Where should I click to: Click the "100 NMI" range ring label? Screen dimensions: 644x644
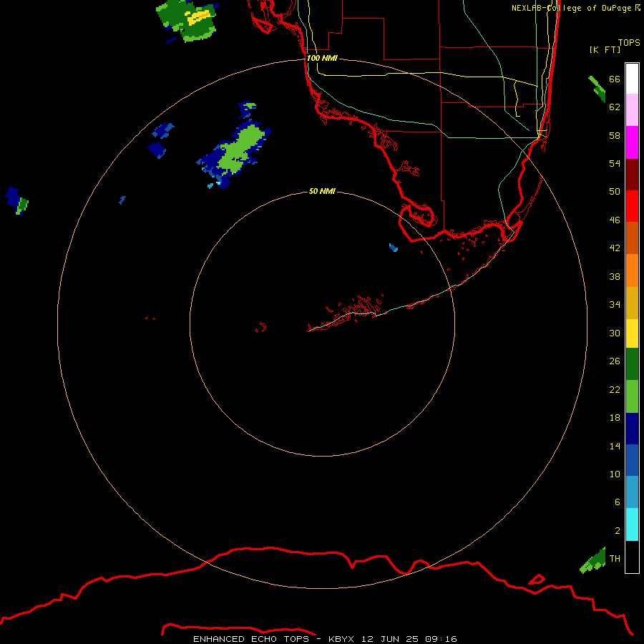[322, 58]
